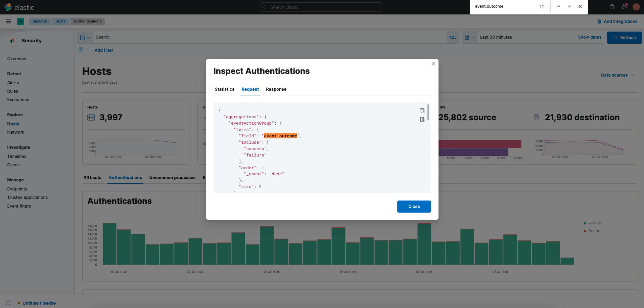Open the notifications newsfeed icon

[624, 7]
